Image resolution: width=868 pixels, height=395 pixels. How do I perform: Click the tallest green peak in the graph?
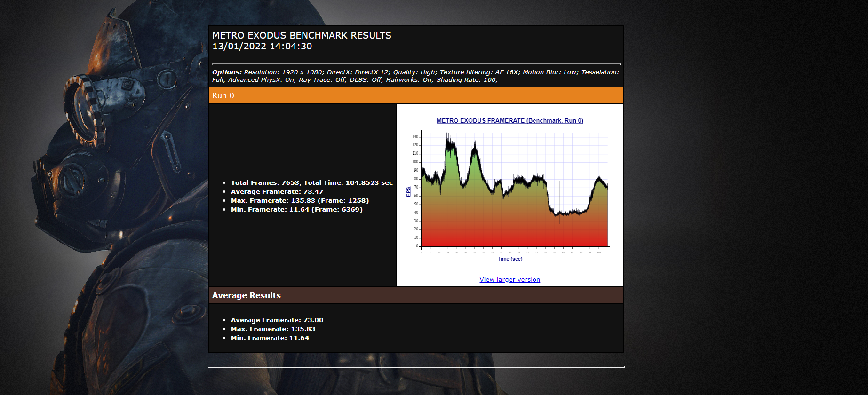(x=449, y=146)
